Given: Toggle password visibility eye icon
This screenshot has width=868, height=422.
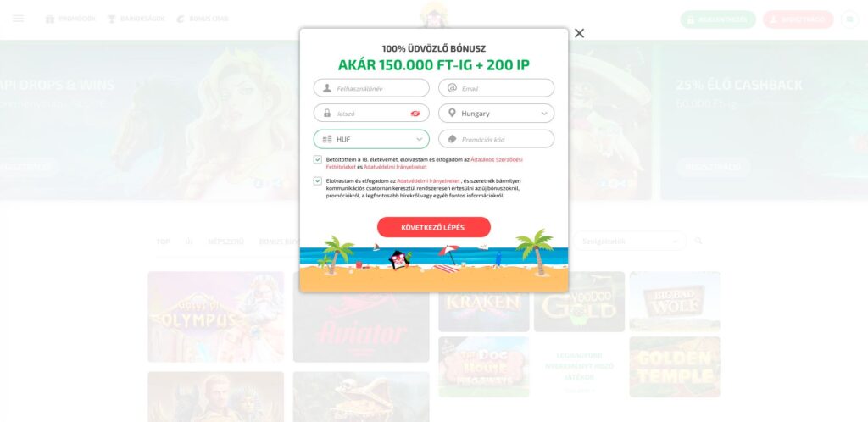Looking at the screenshot, I should (415, 114).
